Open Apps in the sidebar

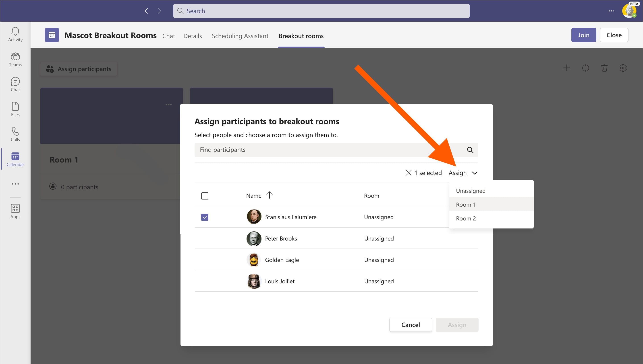15,211
